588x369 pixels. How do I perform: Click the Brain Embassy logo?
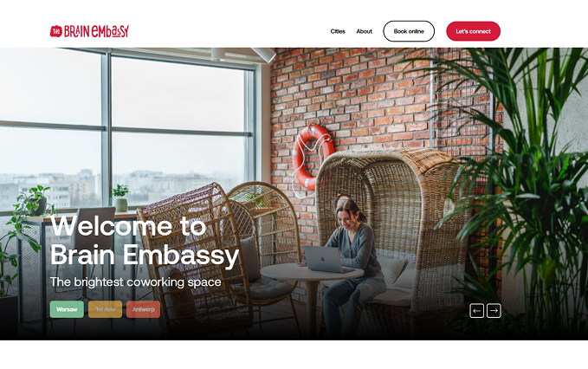89,31
